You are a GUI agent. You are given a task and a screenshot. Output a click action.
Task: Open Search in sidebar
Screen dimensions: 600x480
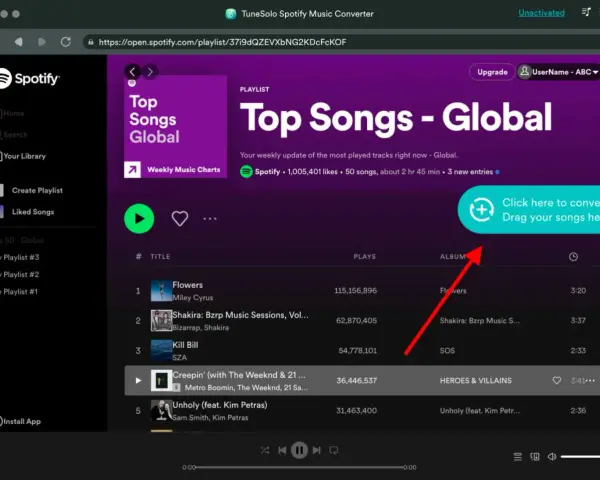(14, 135)
